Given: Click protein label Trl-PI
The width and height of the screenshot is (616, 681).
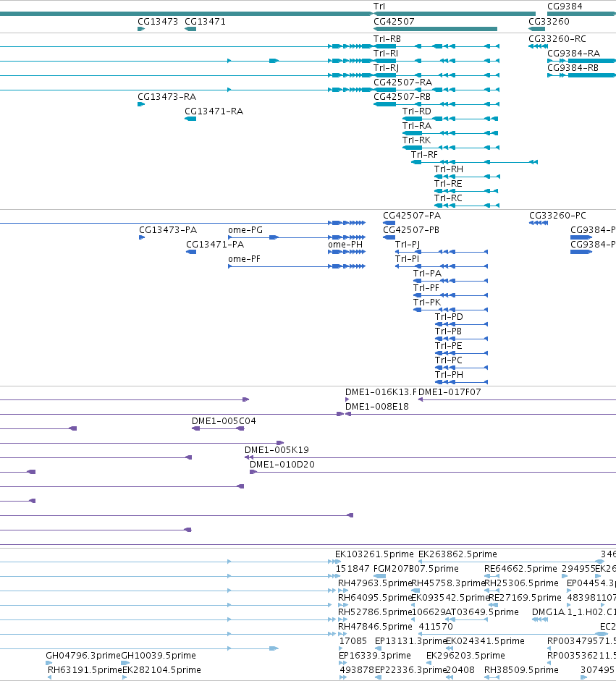Looking at the screenshot, I should (407, 259).
